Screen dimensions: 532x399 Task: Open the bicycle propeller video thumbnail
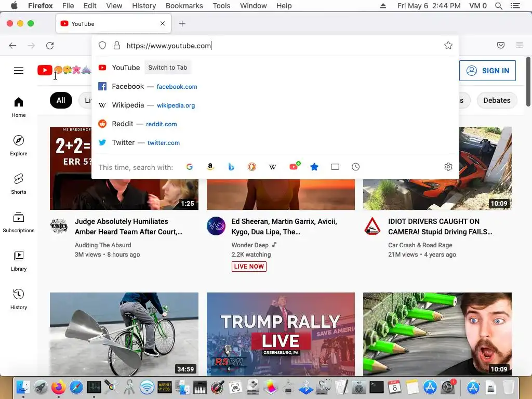tap(124, 334)
